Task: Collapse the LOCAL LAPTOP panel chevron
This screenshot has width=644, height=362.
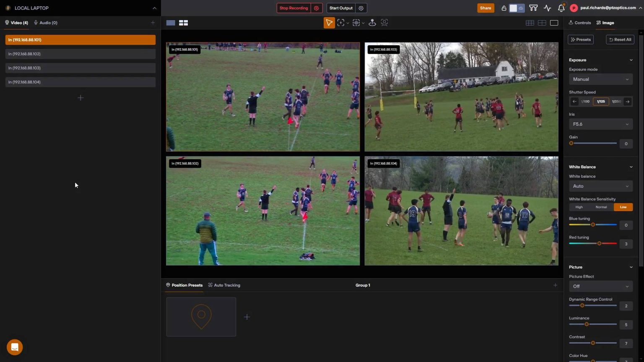Action: pos(154,8)
